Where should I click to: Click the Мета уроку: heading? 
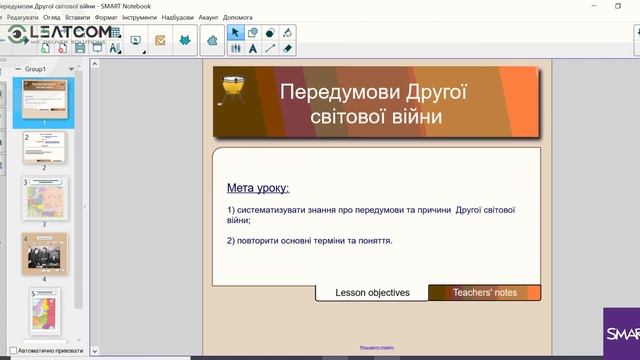(258, 188)
